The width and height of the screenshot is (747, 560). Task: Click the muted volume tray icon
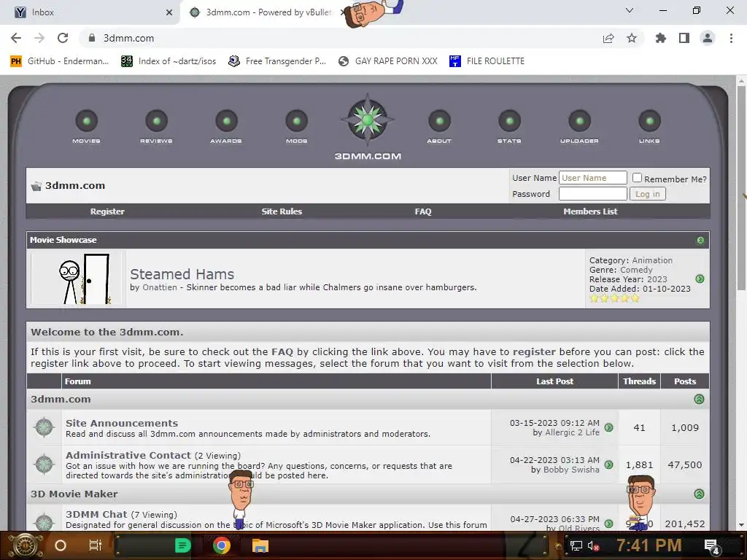[x=593, y=546]
